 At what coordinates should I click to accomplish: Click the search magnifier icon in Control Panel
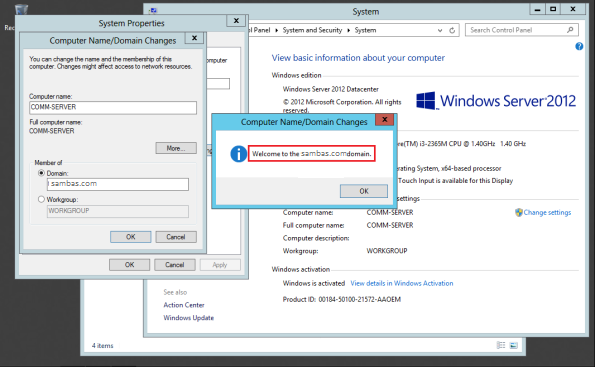pos(570,30)
